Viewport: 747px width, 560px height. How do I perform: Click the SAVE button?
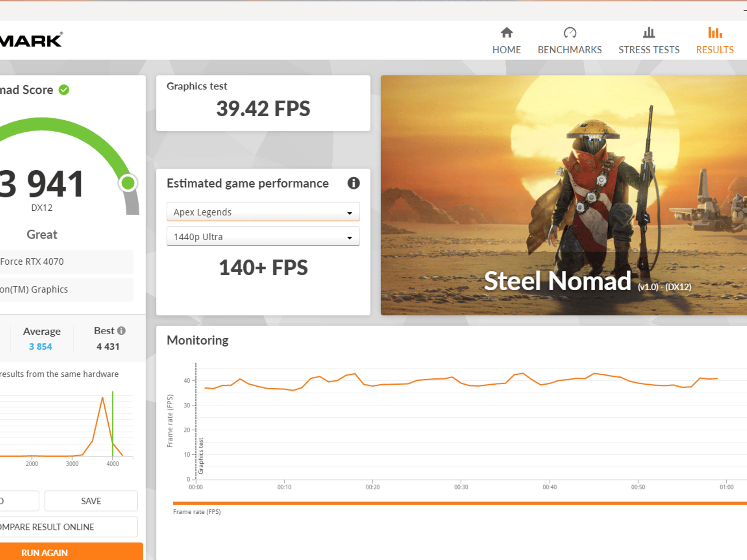tap(91, 501)
